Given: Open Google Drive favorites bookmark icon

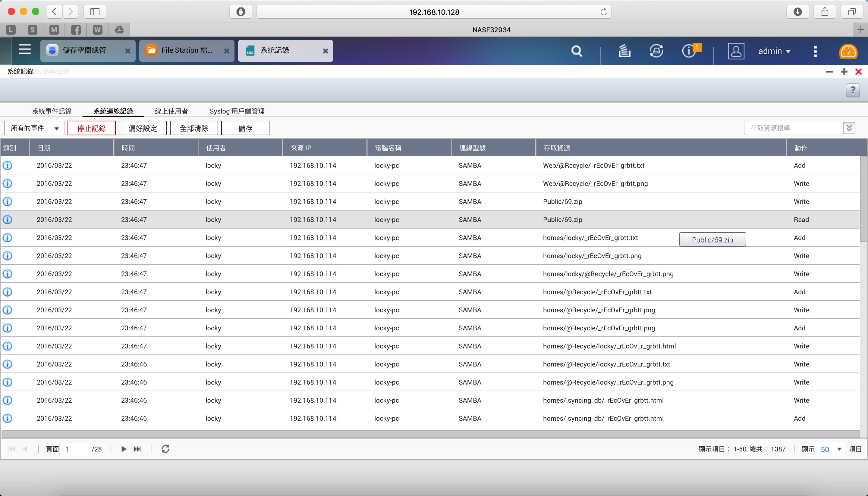Looking at the screenshot, I should click(x=119, y=30).
